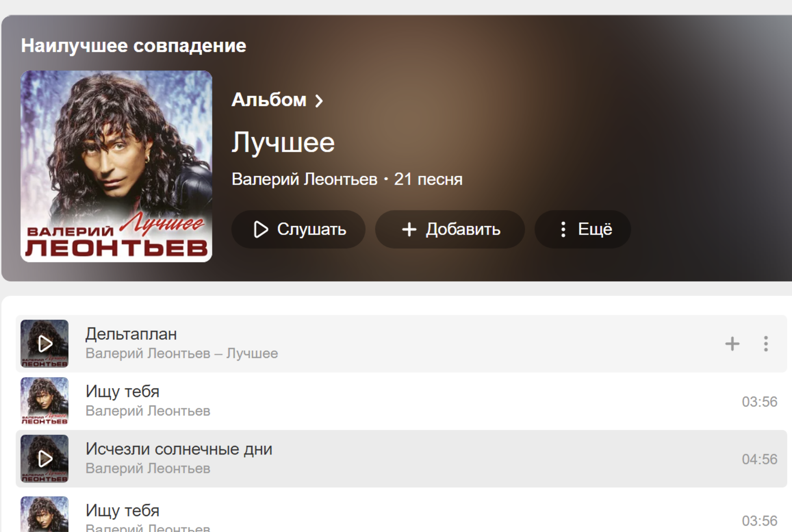This screenshot has height=532, width=792.
Task: Open the Валерий Леонтьев artist link in the header
Action: coord(304,179)
